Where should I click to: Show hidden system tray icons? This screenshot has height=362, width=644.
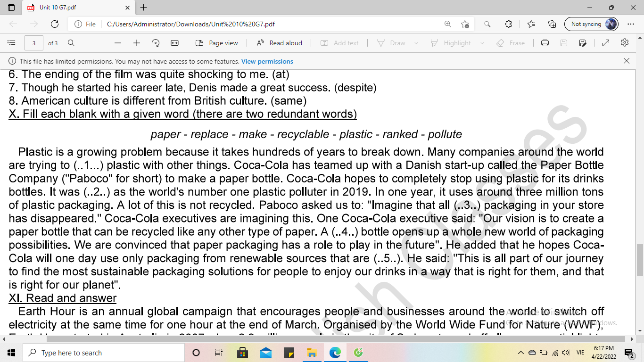click(x=520, y=353)
